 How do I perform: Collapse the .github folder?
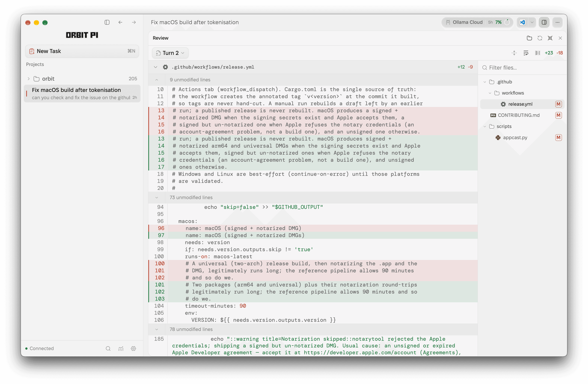pyautogui.click(x=485, y=82)
